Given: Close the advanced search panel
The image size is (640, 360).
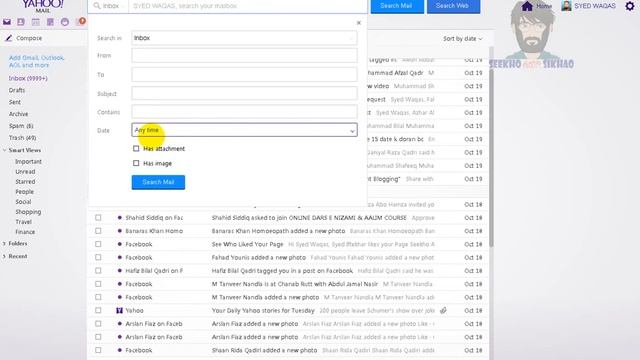Looking at the screenshot, I should coord(359,23).
